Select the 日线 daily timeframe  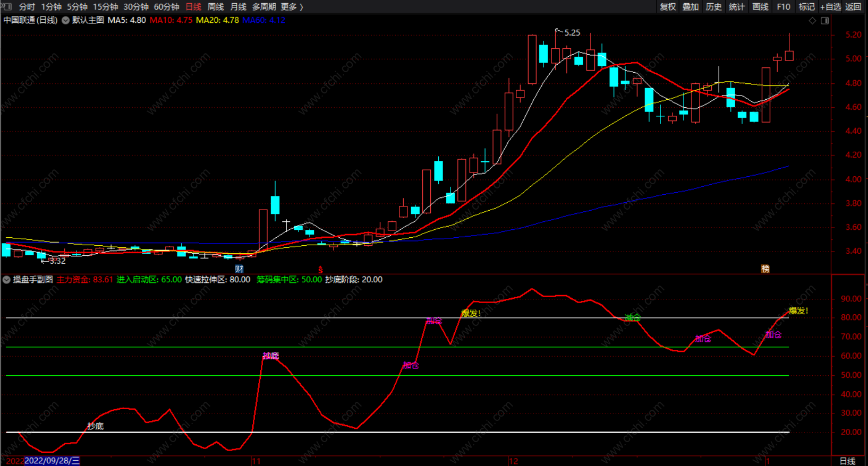[x=193, y=7]
